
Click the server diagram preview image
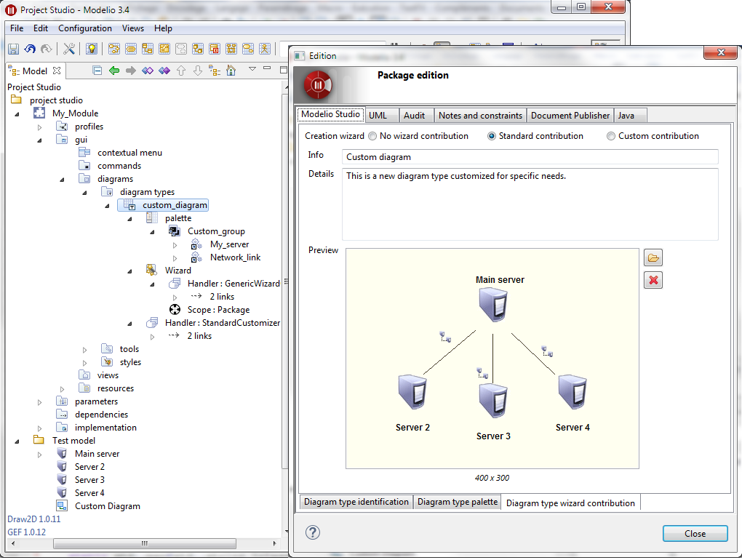[x=492, y=359]
